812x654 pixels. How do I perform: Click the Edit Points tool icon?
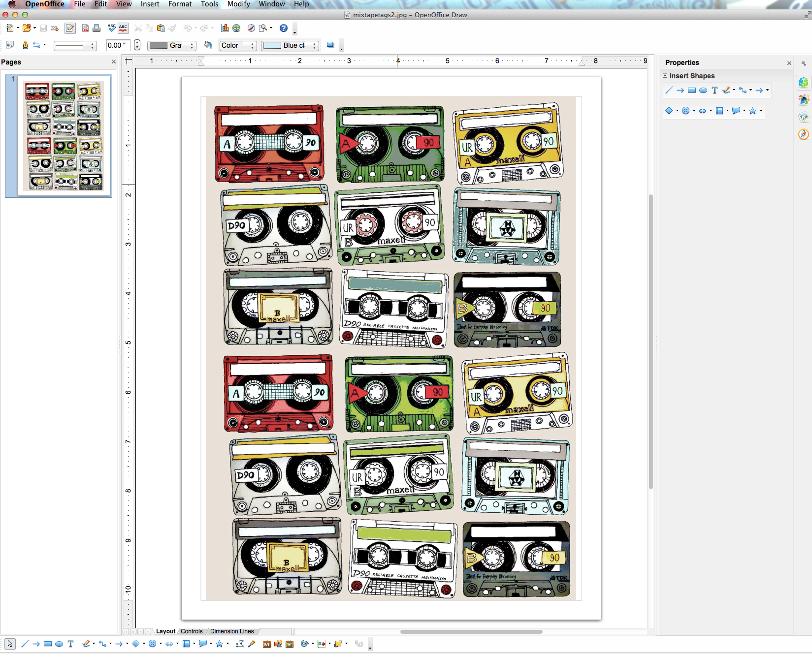coord(240,644)
